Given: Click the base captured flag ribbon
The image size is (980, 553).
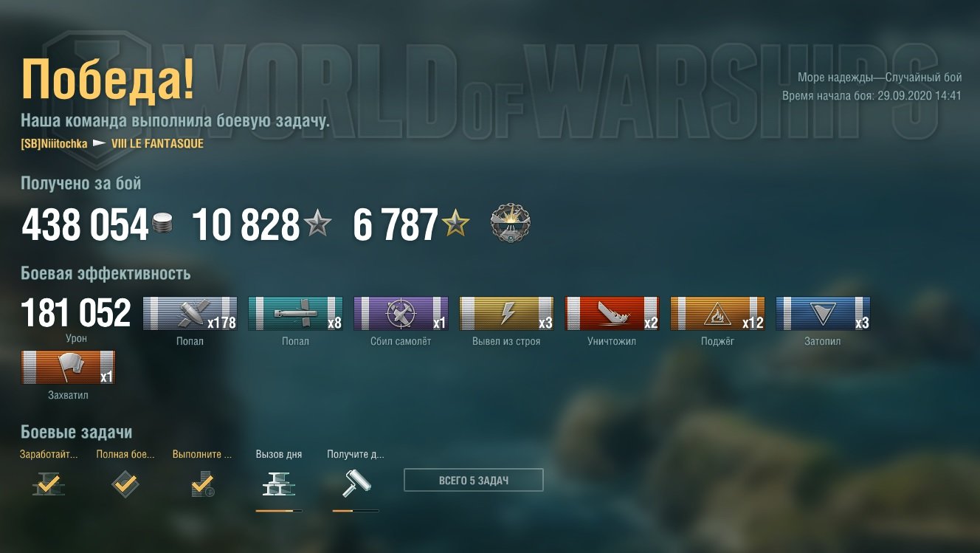Looking at the screenshot, I should (x=69, y=368).
